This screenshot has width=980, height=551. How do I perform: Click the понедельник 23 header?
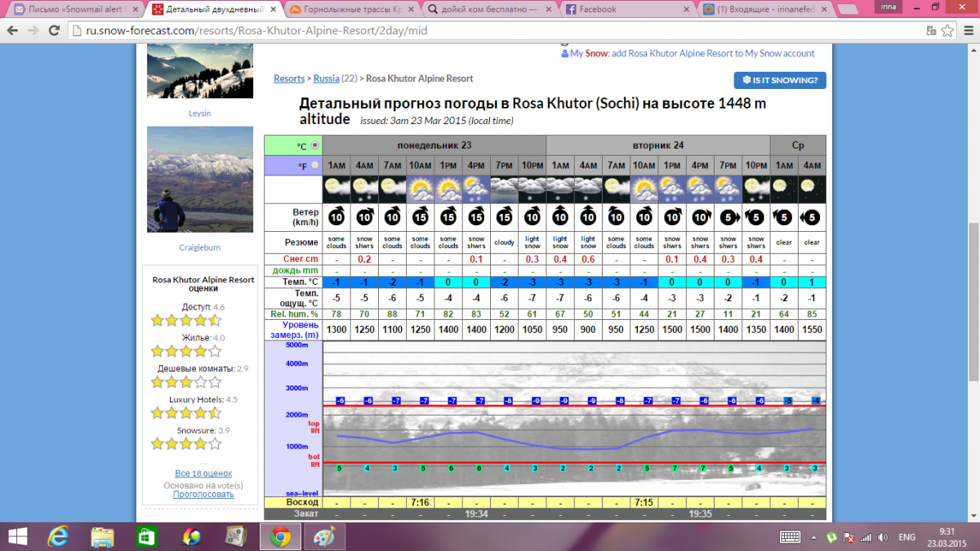coord(434,145)
